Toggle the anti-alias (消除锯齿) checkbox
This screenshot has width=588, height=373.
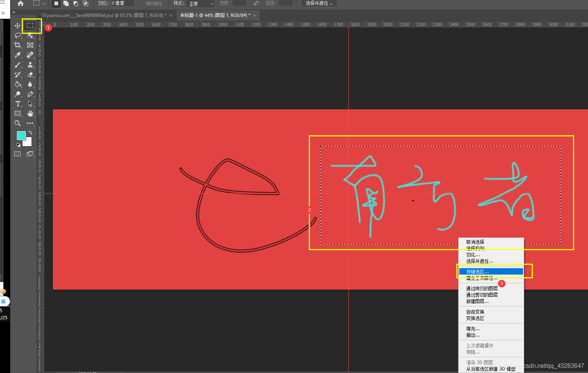[x=140, y=3]
